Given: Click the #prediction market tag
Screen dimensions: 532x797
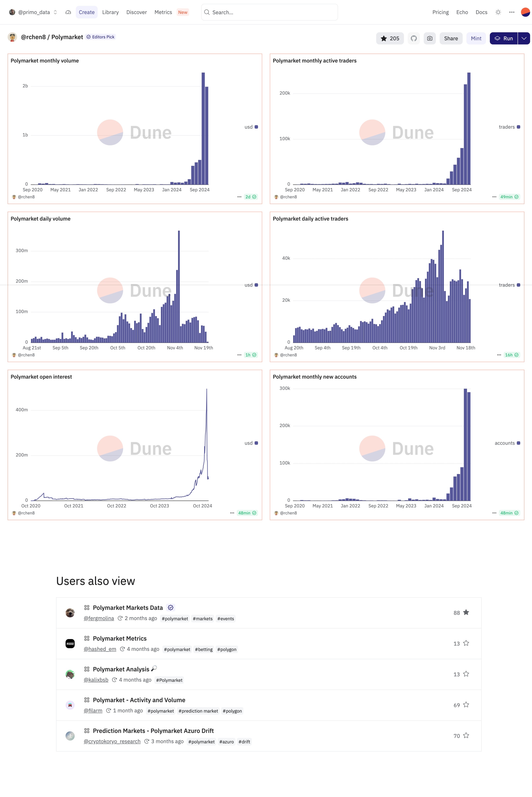Looking at the screenshot, I should 198,711.
